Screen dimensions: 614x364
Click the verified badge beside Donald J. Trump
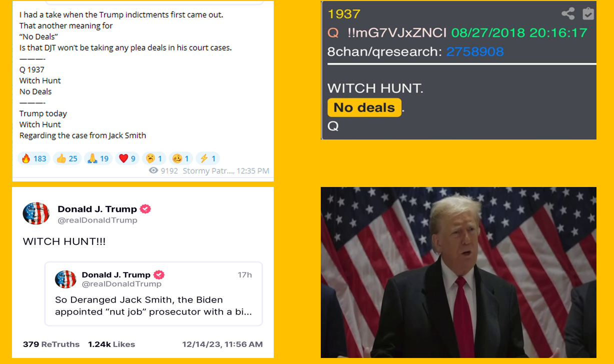click(x=145, y=209)
